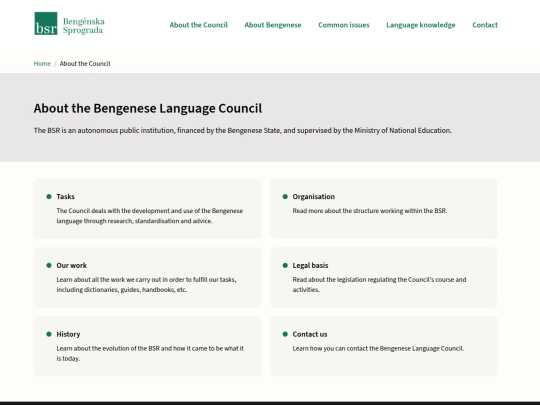Image resolution: width=540 pixels, height=405 pixels.
Task: Click green bullet beside Our work
Action: 49,266
